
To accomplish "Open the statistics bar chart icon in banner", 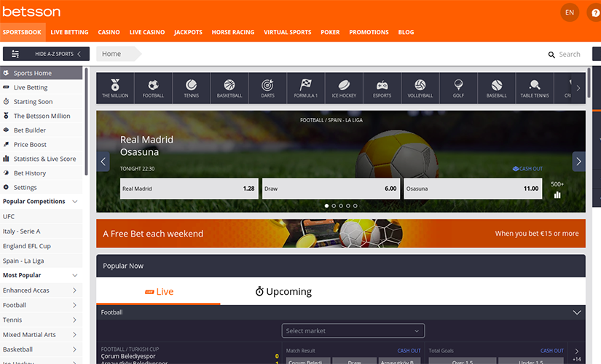I will coord(557,195).
